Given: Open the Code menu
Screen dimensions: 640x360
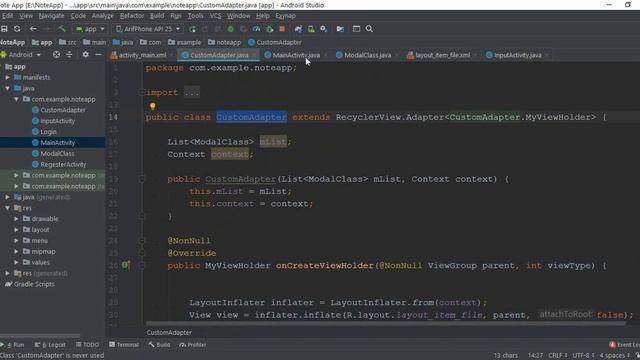Looking at the screenshot, I should [x=78, y=16].
